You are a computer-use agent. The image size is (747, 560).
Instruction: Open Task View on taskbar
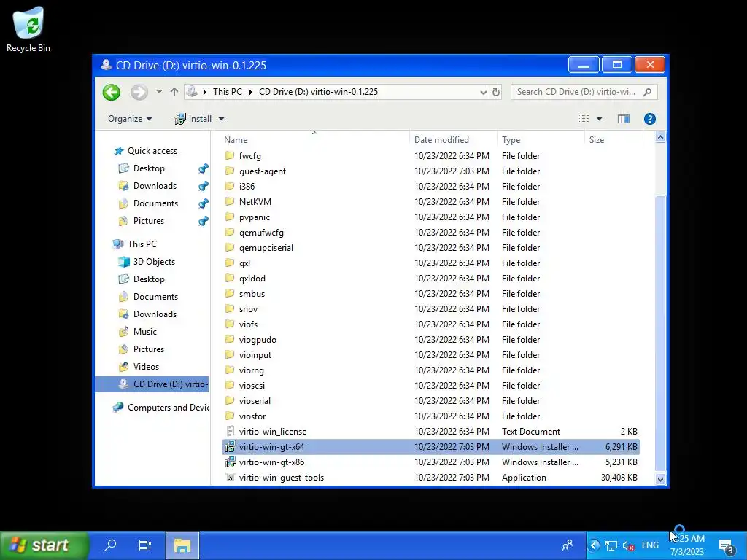(x=145, y=545)
